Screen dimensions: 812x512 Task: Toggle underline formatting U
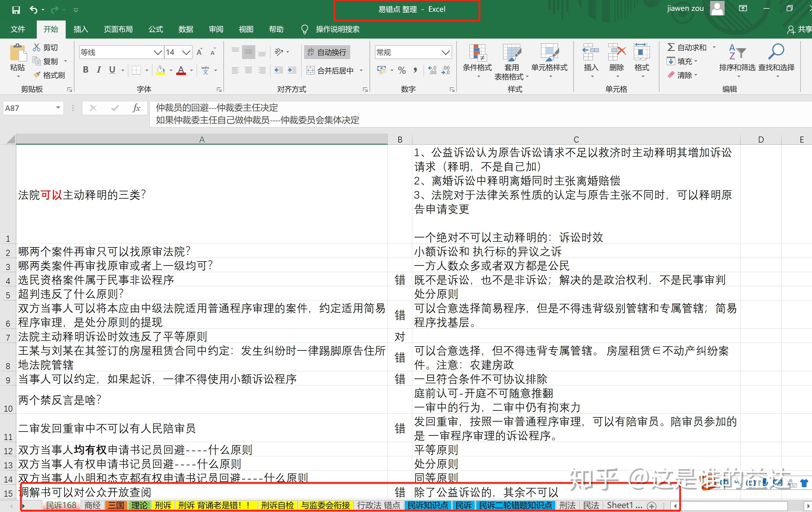point(112,70)
